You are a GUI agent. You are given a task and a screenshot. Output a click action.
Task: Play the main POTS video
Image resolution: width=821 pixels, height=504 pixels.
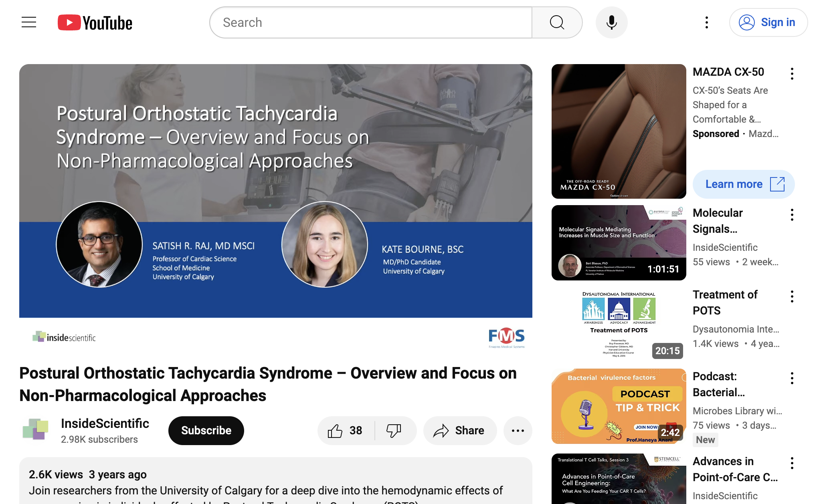(x=276, y=208)
